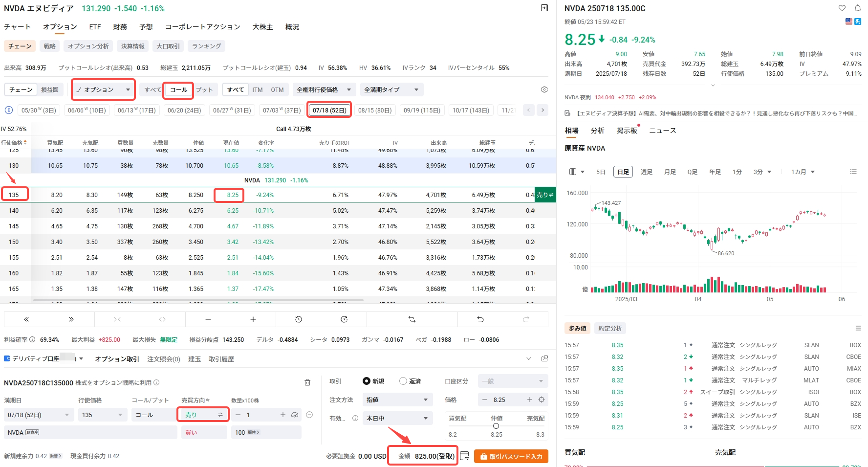Sort by the 行使価格 column header
The height and width of the screenshot is (467, 868).
(14, 143)
